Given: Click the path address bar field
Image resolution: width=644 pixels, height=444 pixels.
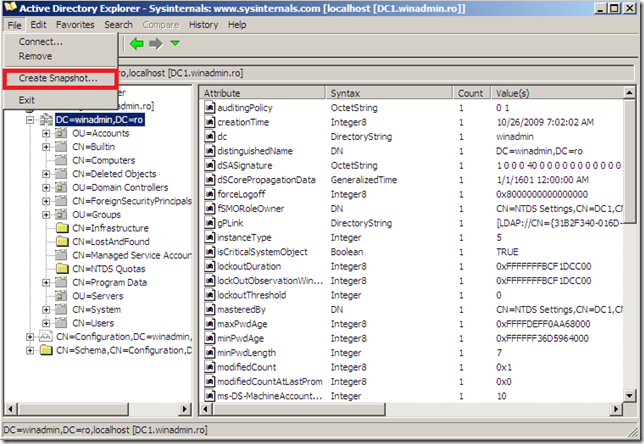Looking at the screenshot, I should point(375,73).
